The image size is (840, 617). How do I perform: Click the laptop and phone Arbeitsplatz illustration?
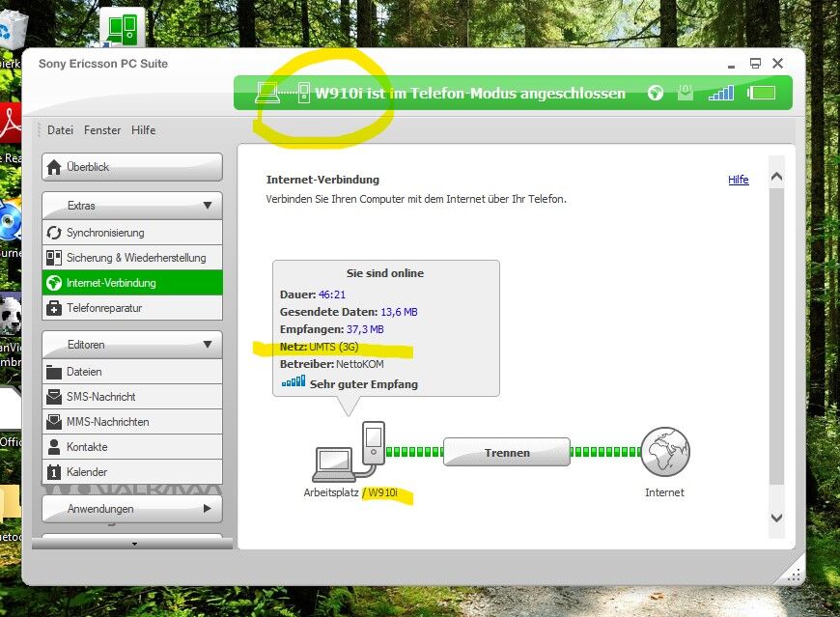click(x=350, y=452)
